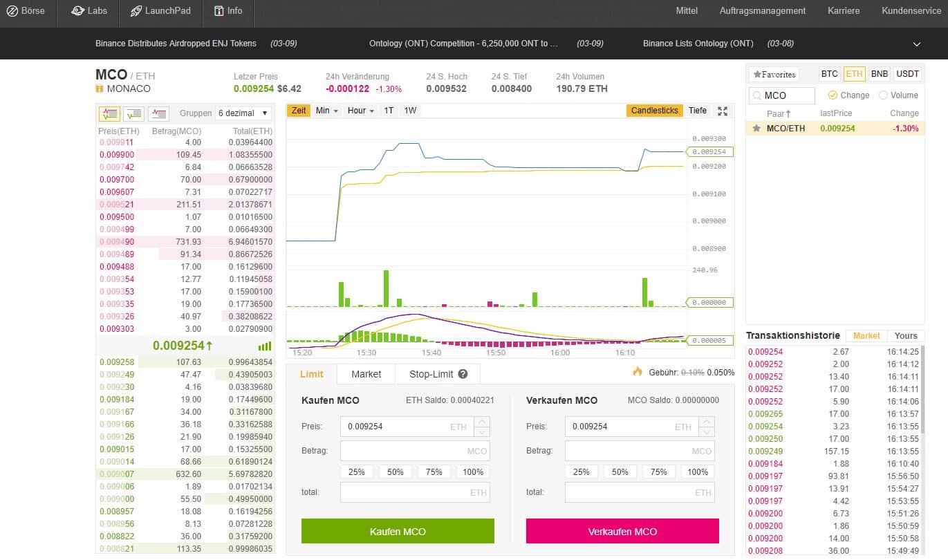The width and height of the screenshot is (948, 560).
Task: Select the Change radio option
Action: click(833, 95)
